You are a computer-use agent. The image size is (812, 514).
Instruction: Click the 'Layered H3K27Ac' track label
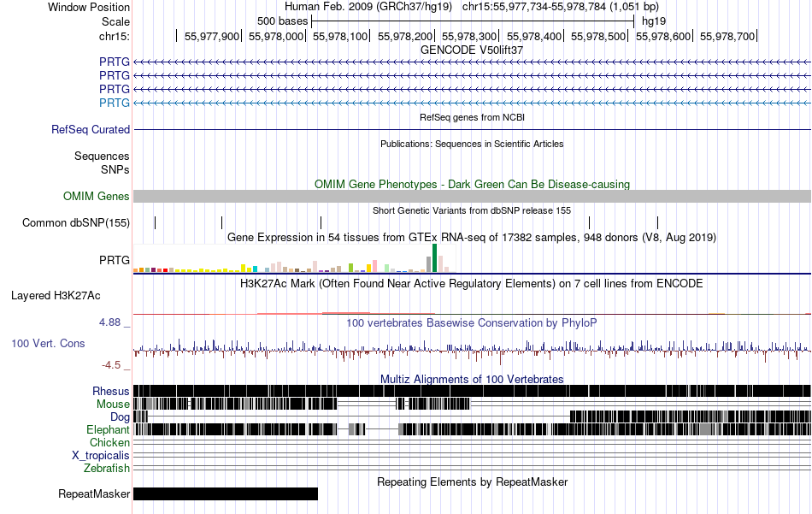click(x=56, y=296)
